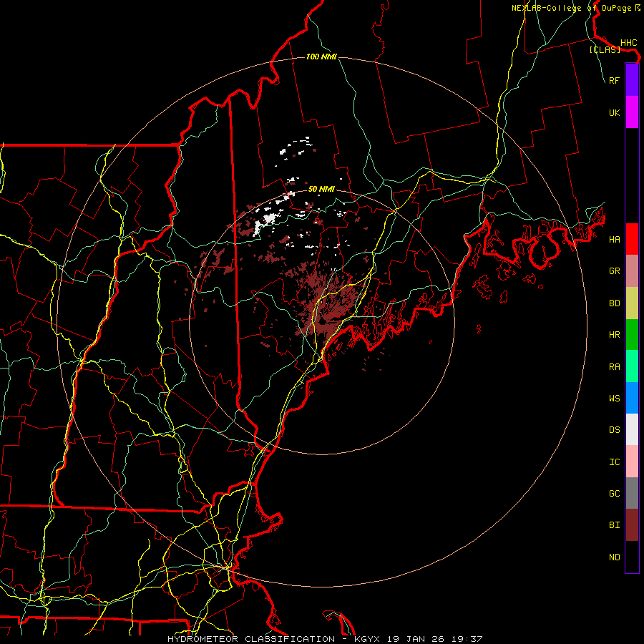
Task: Pick the pink GR legend swatch
Action: click(x=632, y=271)
